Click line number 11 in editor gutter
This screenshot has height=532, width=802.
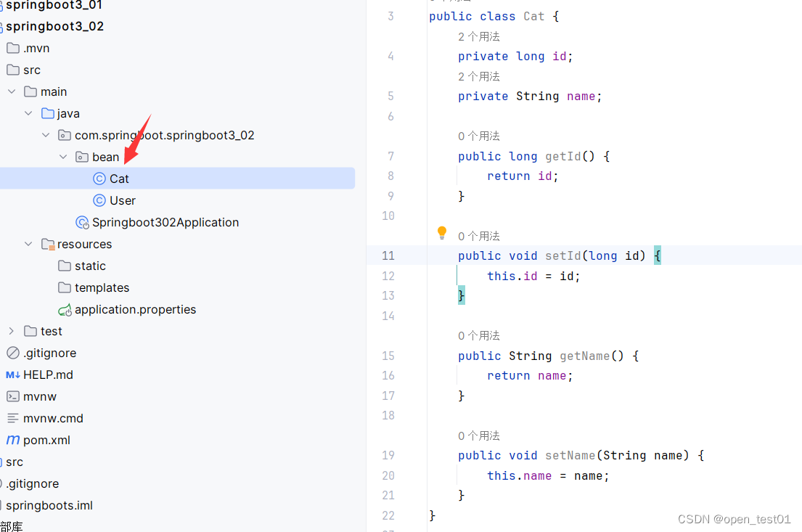388,255
